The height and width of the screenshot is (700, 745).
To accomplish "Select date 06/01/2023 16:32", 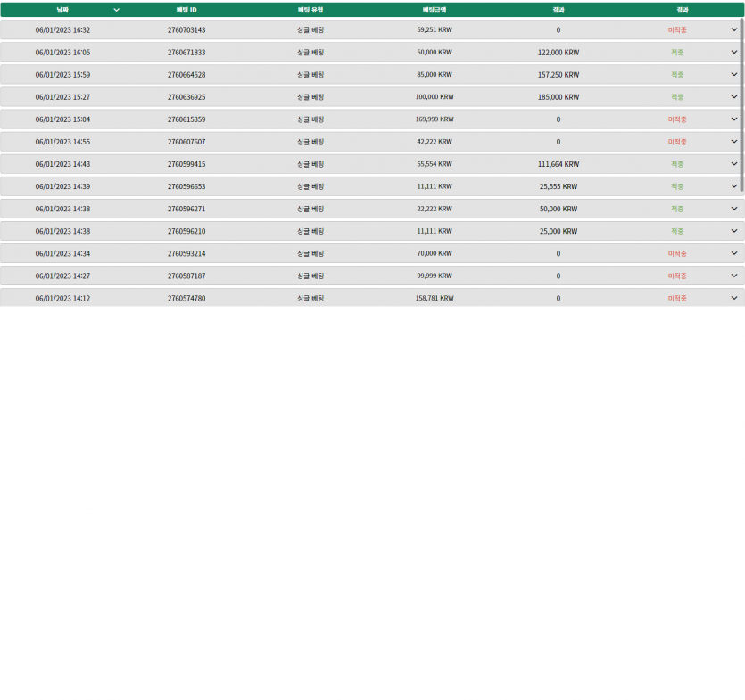I will coord(62,30).
